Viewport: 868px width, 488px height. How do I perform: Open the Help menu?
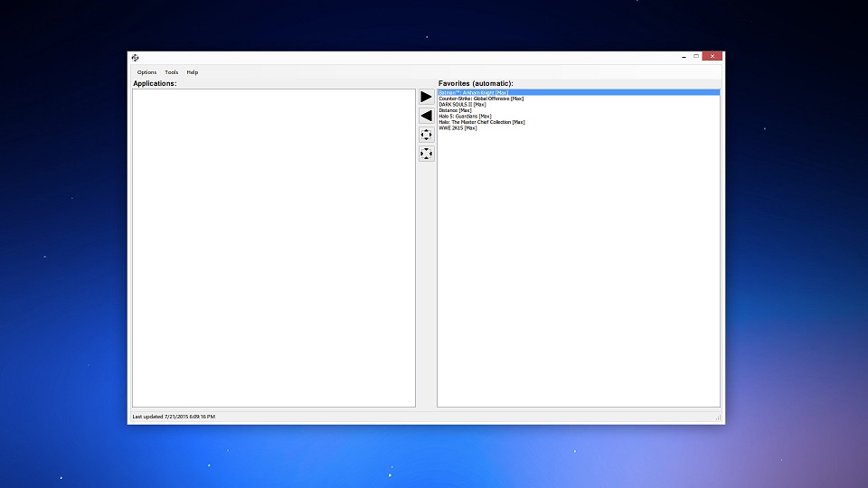[192, 72]
